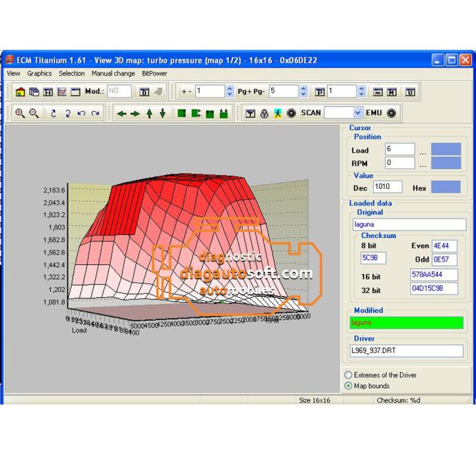
Task: Adjust the +- value spinner arrows
Action: click(x=230, y=91)
